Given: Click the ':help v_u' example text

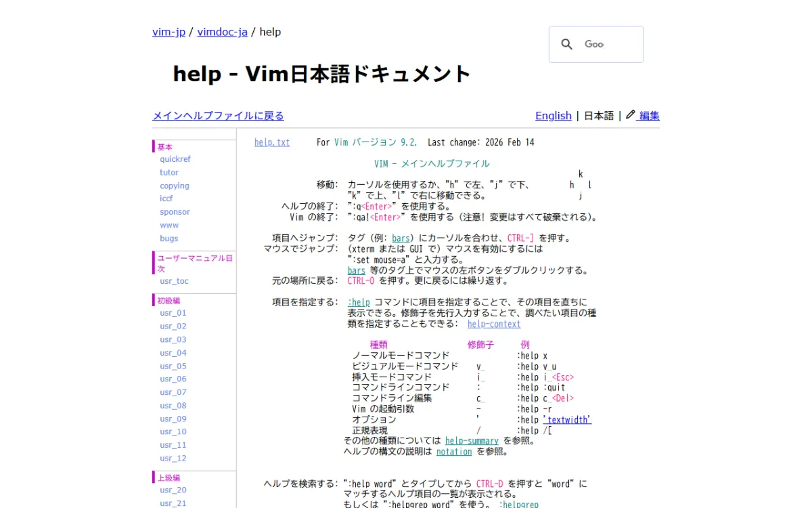Looking at the screenshot, I should tap(537, 366).
